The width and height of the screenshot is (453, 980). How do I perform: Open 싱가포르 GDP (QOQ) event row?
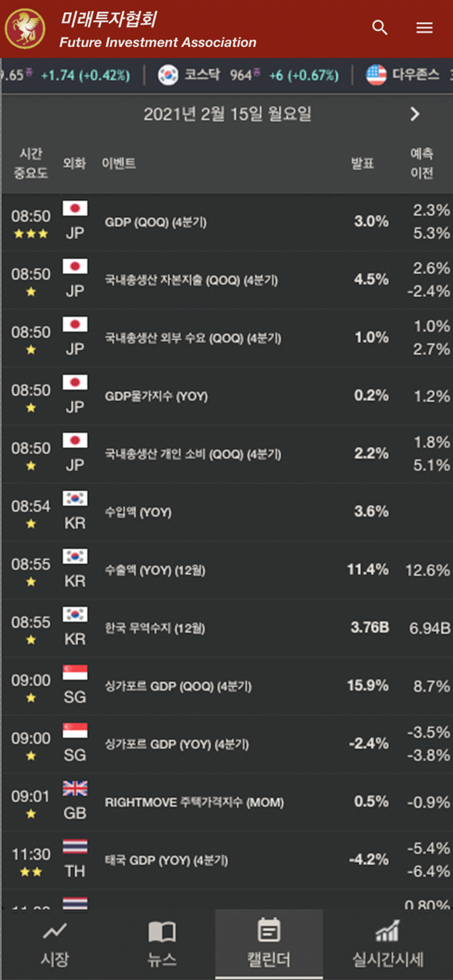click(x=226, y=686)
